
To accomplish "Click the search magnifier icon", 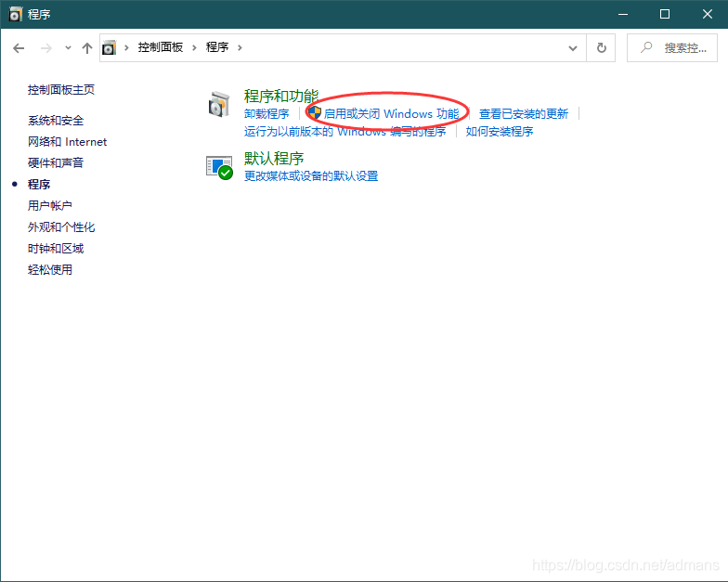I will coord(646,47).
